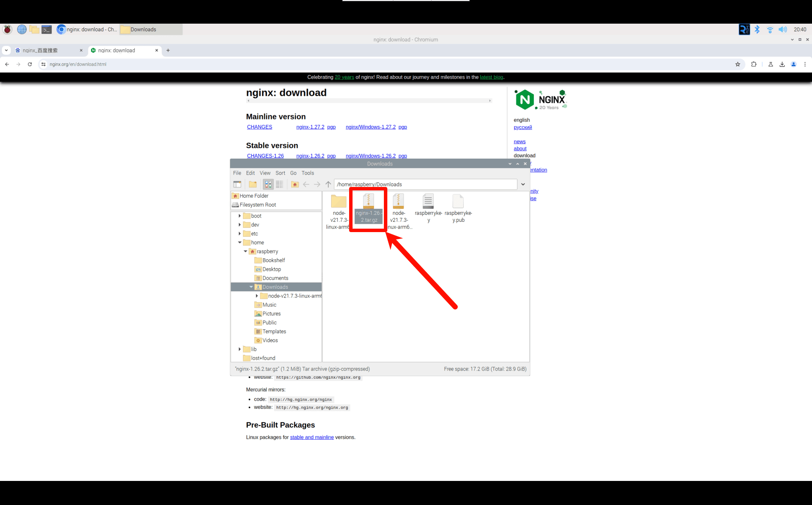Navigate to Home with the toolbar home icon
This screenshot has height=505, width=812.
[x=295, y=184]
